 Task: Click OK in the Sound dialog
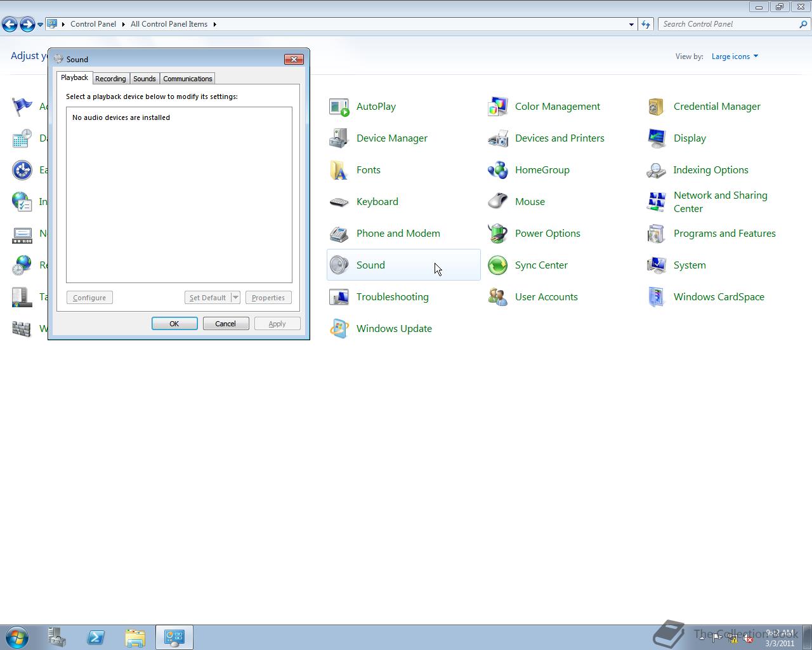174,324
